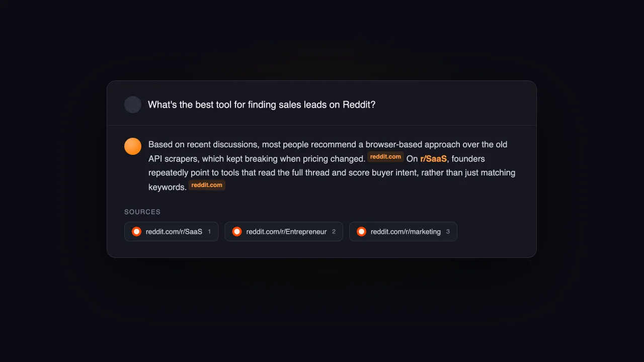644x362 pixels.
Task: Click the orange assistant avatar circle
Action: tap(133, 146)
